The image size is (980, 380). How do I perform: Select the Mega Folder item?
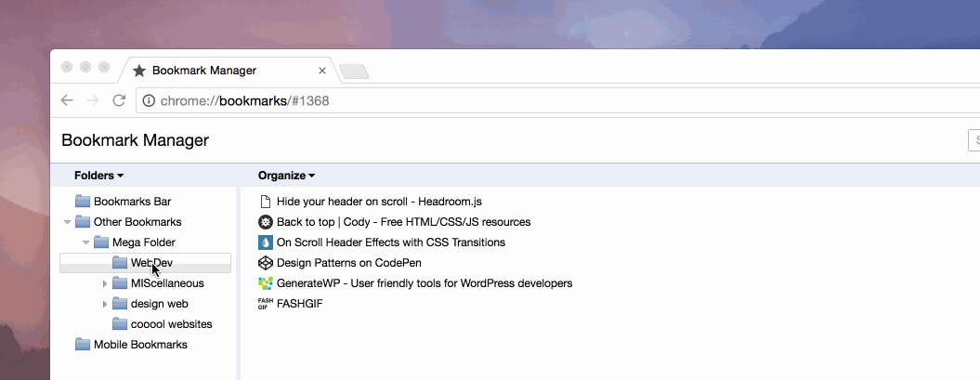click(144, 242)
